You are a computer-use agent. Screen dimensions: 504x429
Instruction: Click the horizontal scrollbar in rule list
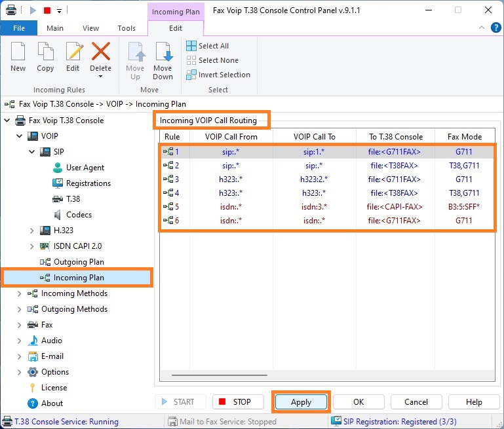pyautogui.click(x=219, y=375)
